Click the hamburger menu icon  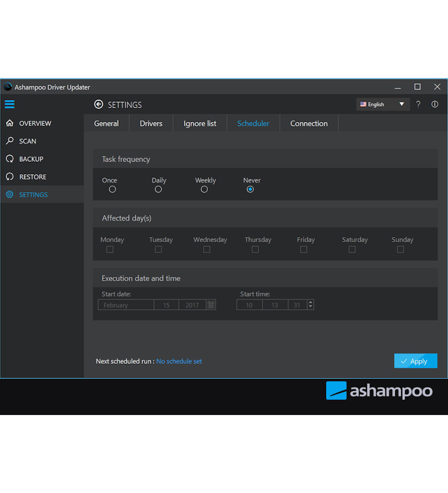pyautogui.click(x=9, y=104)
